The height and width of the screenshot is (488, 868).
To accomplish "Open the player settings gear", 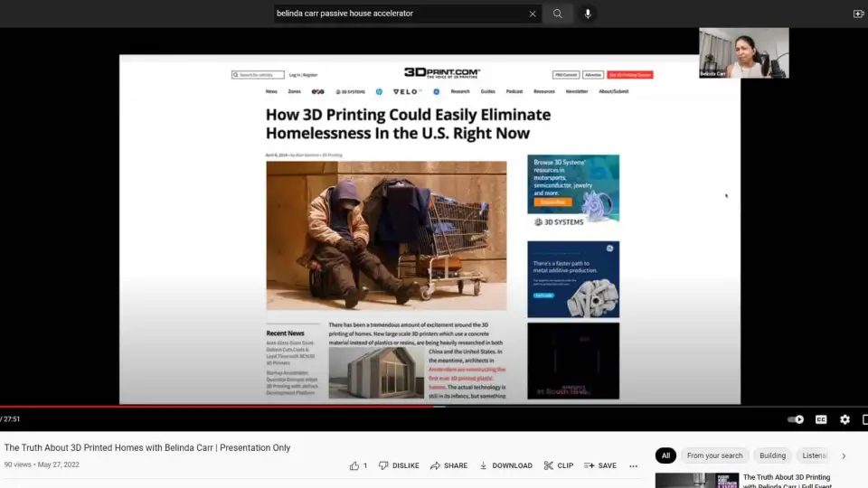I will (844, 419).
